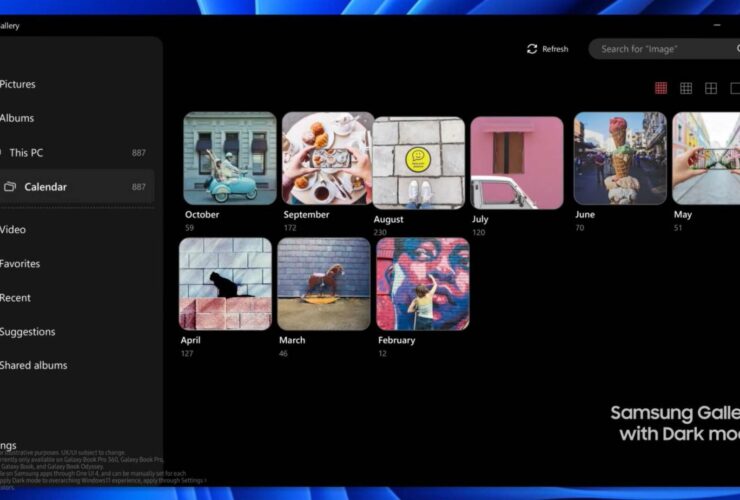740x500 pixels.
Task: Open the July pink wall thumbnail
Action: [x=517, y=163]
